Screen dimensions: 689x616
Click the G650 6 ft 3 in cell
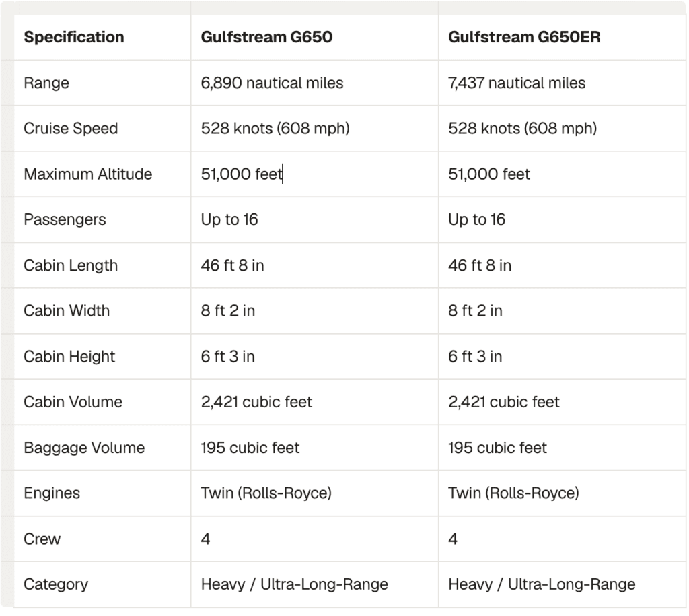(315, 357)
